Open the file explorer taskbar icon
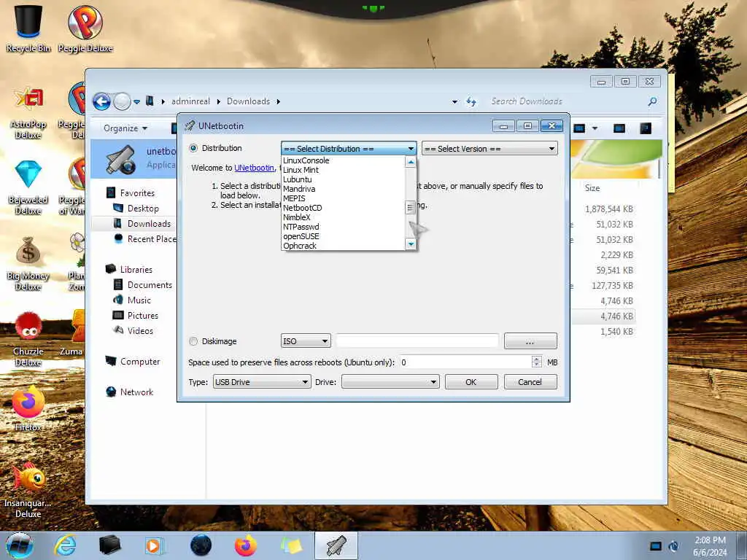Image resolution: width=747 pixels, height=560 pixels. (109, 545)
